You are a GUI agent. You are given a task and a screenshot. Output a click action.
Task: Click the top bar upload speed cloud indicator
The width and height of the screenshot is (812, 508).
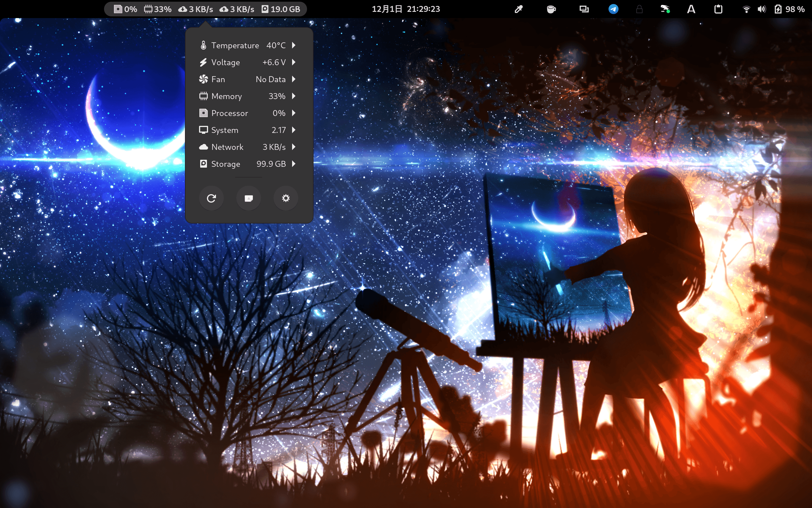[x=237, y=9]
